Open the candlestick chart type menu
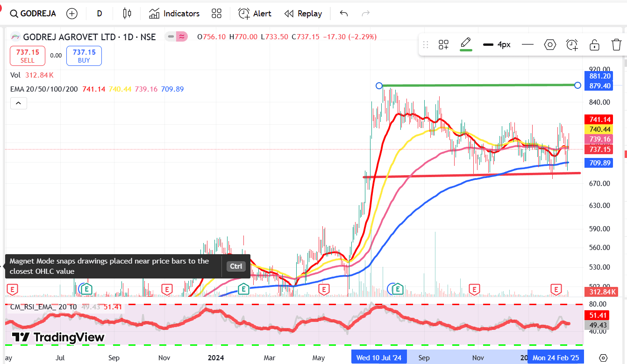The width and height of the screenshot is (627, 364). (x=127, y=14)
